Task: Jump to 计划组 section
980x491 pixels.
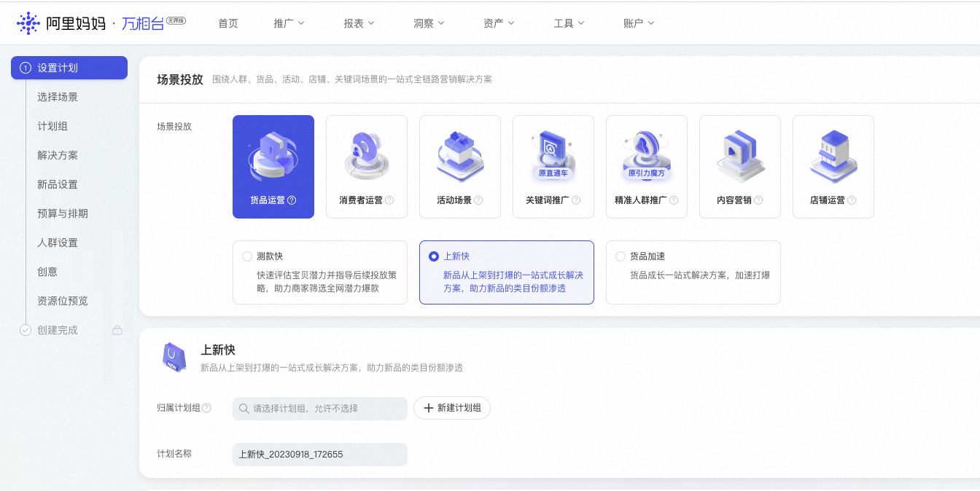Action: (x=52, y=126)
